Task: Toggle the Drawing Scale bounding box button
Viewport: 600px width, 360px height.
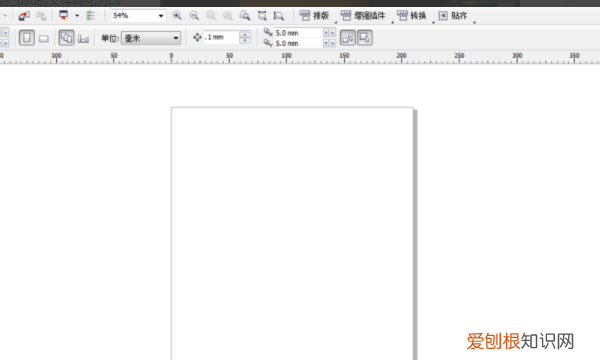Action: pyautogui.click(x=365, y=38)
